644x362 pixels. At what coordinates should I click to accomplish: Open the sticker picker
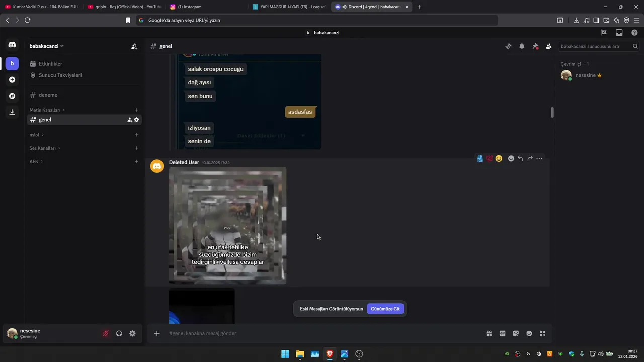(x=516, y=333)
